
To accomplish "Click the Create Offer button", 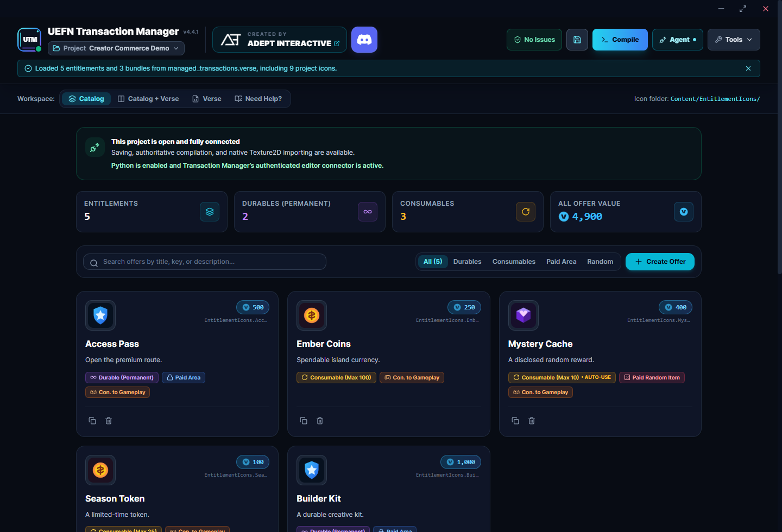I will [660, 262].
